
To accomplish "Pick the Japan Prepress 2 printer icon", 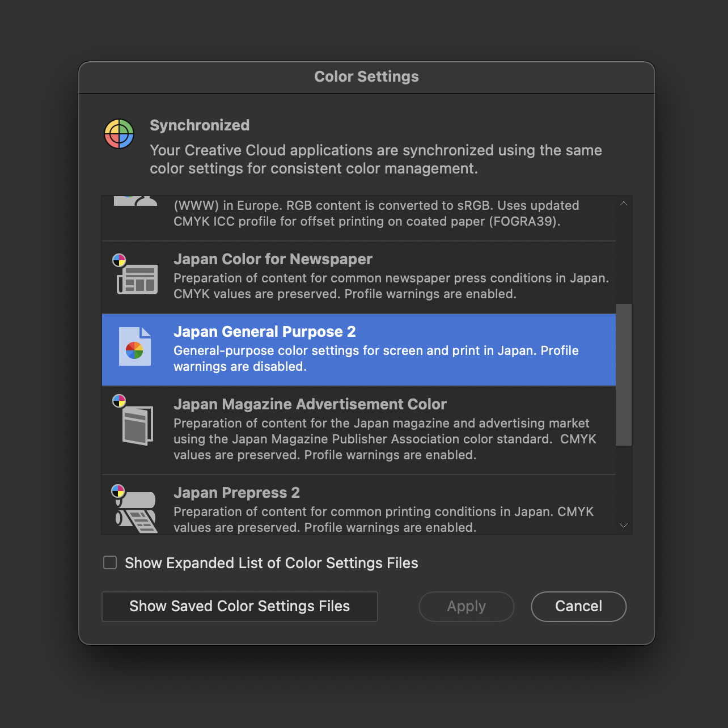I will pyautogui.click(x=135, y=509).
